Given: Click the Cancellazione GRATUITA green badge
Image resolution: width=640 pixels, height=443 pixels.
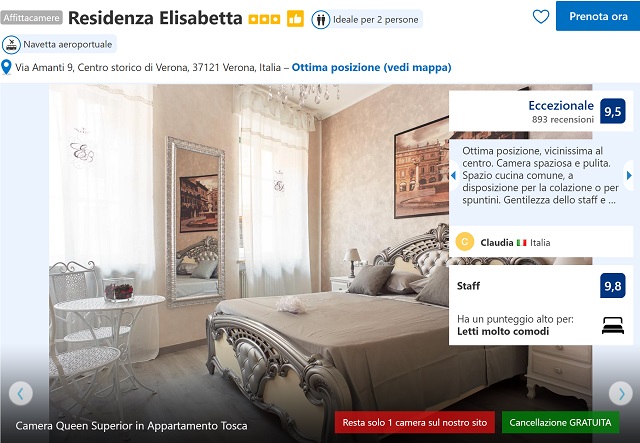Looking at the screenshot, I should pyautogui.click(x=560, y=422).
